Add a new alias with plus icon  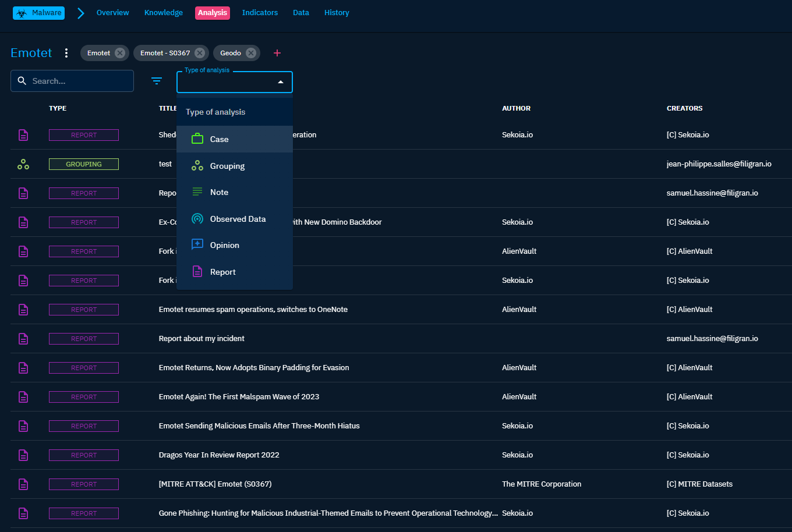(277, 53)
